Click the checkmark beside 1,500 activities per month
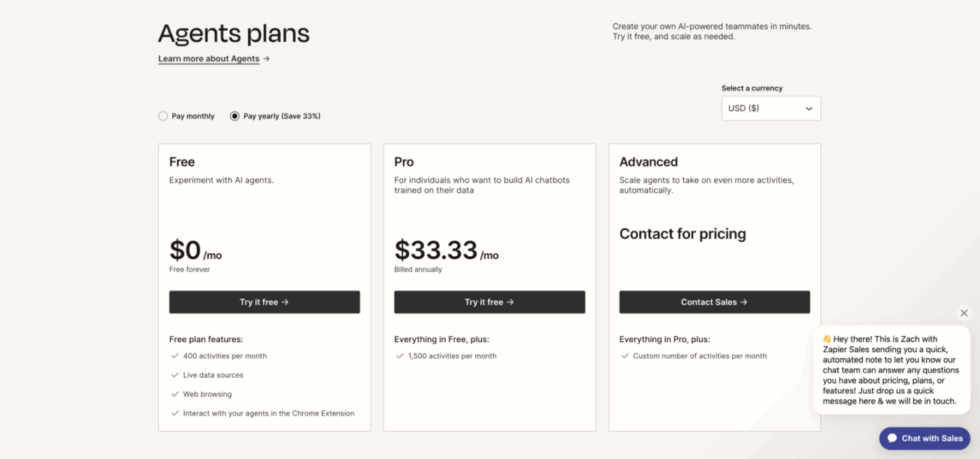The width and height of the screenshot is (980, 459). 399,355
